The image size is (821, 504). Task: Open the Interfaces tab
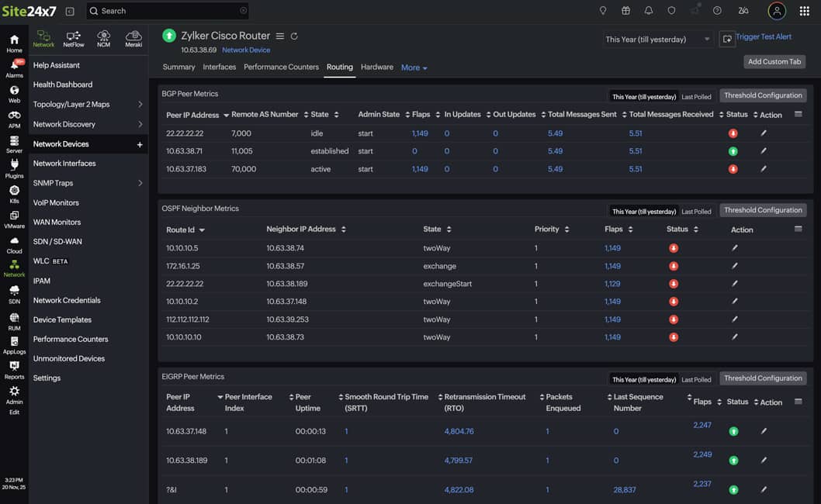click(x=219, y=67)
